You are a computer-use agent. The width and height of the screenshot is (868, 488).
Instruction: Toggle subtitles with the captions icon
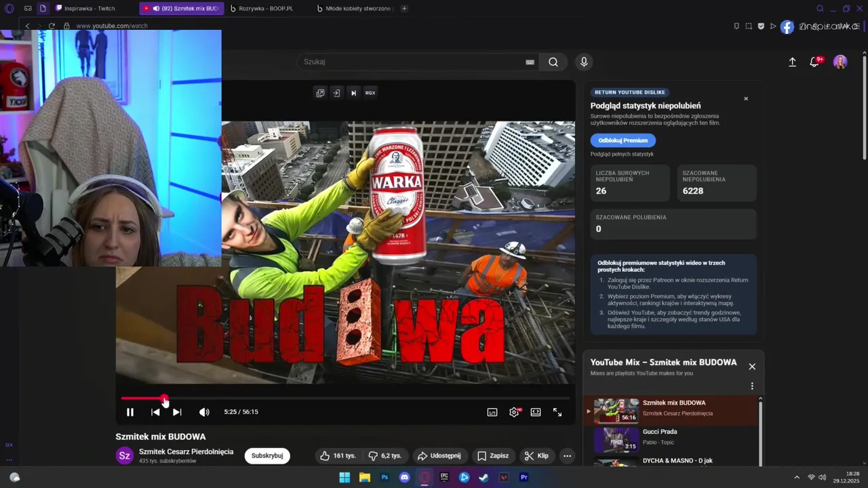492,412
